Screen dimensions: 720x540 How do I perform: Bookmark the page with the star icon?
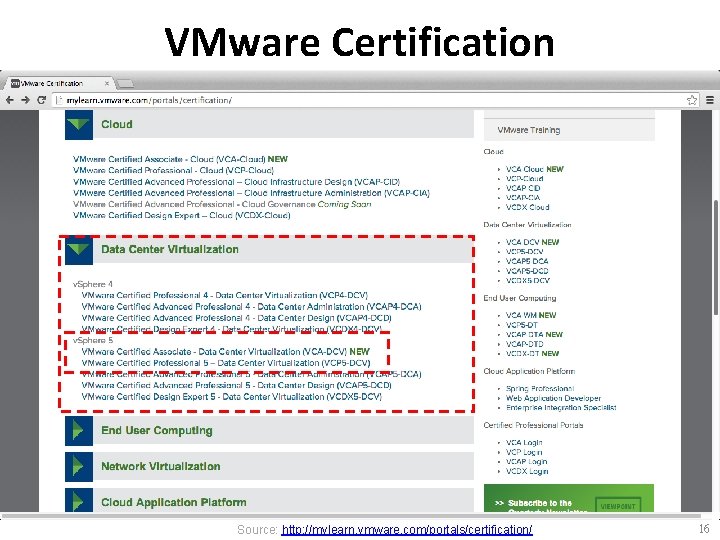[692, 100]
